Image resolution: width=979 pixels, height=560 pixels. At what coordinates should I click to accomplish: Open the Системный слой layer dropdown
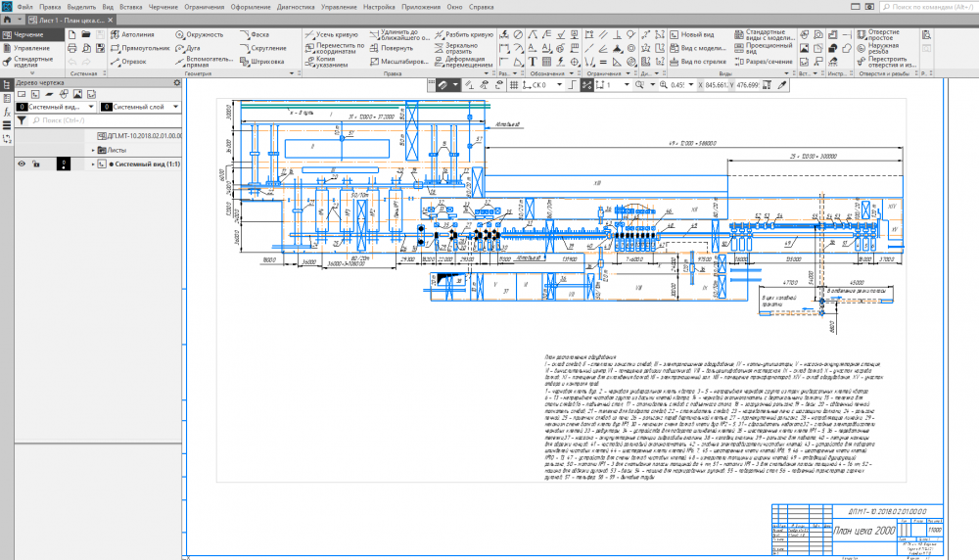click(x=176, y=107)
